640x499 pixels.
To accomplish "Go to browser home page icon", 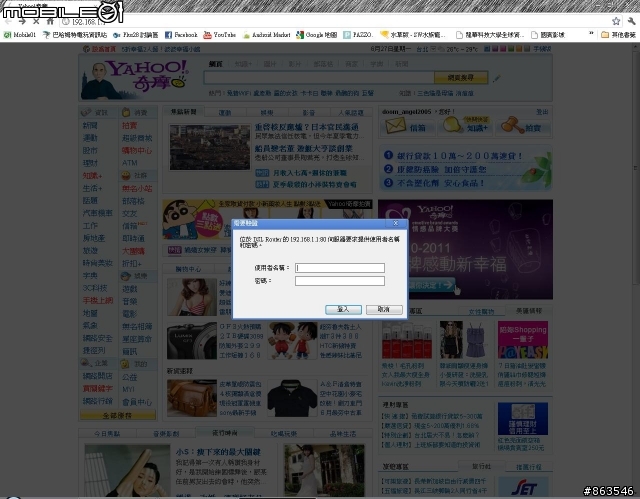I will (50, 21).
